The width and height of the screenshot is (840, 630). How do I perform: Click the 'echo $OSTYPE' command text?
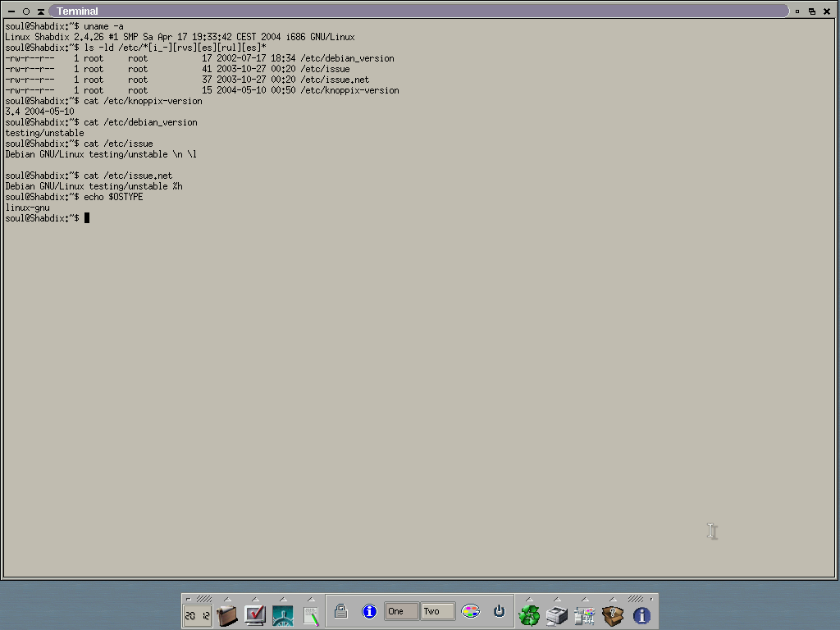pos(113,197)
